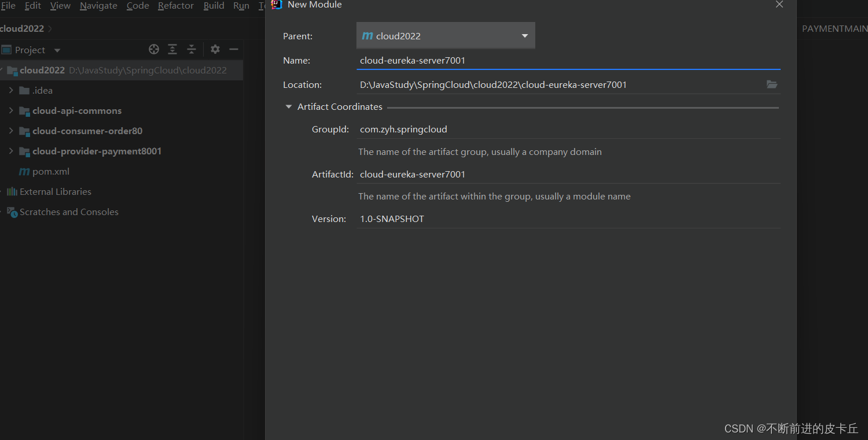
Task: Click the Version field 1.0-SNAPSHOT
Action: coord(568,219)
